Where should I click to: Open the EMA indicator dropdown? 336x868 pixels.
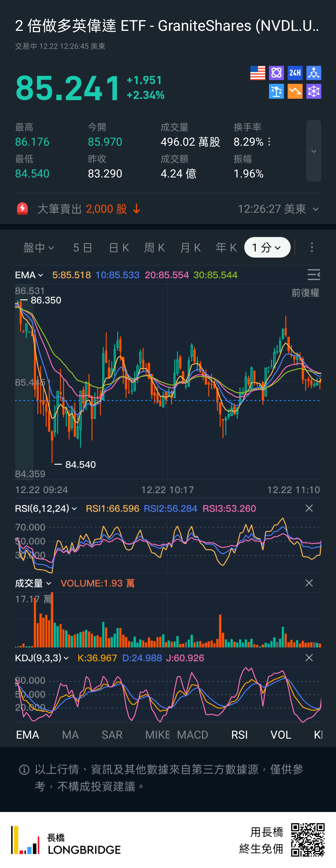(x=29, y=275)
